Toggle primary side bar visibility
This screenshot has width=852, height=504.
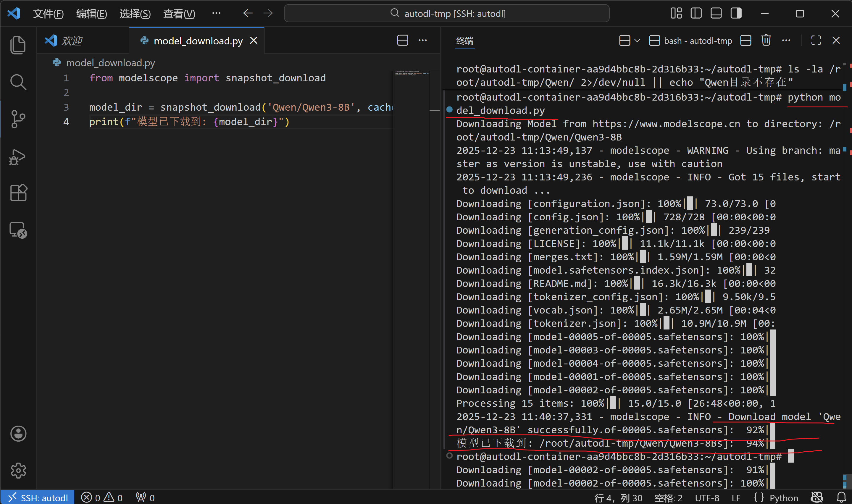pos(696,14)
